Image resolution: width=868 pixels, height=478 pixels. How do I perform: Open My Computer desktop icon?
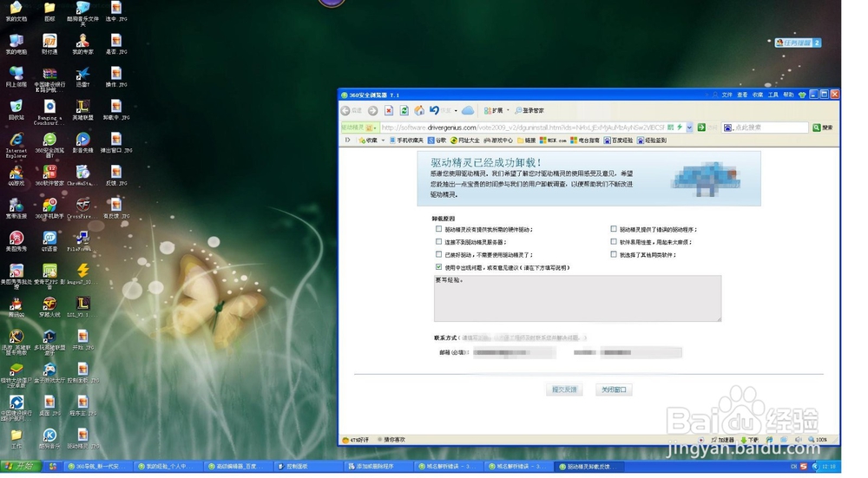tap(16, 43)
